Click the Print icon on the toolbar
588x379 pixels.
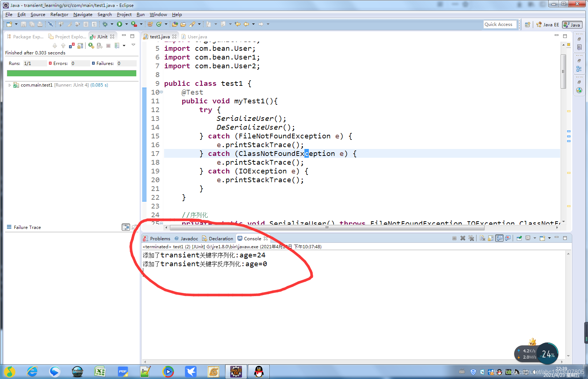[x=40, y=24]
